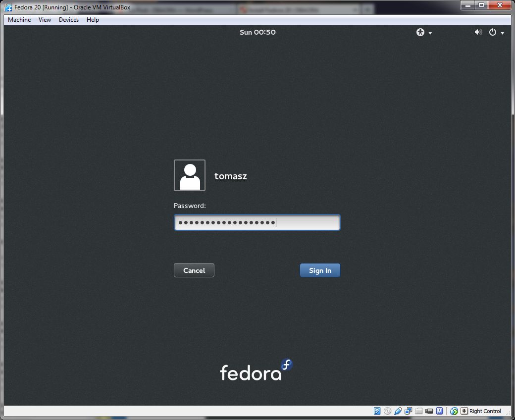Click the Sign In button
515x420 pixels.
tap(320, 270)
